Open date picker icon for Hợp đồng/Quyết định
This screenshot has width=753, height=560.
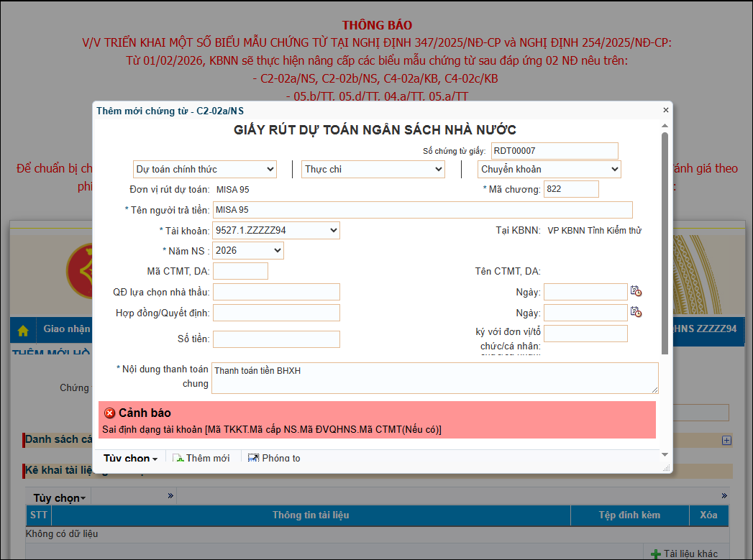636,312
